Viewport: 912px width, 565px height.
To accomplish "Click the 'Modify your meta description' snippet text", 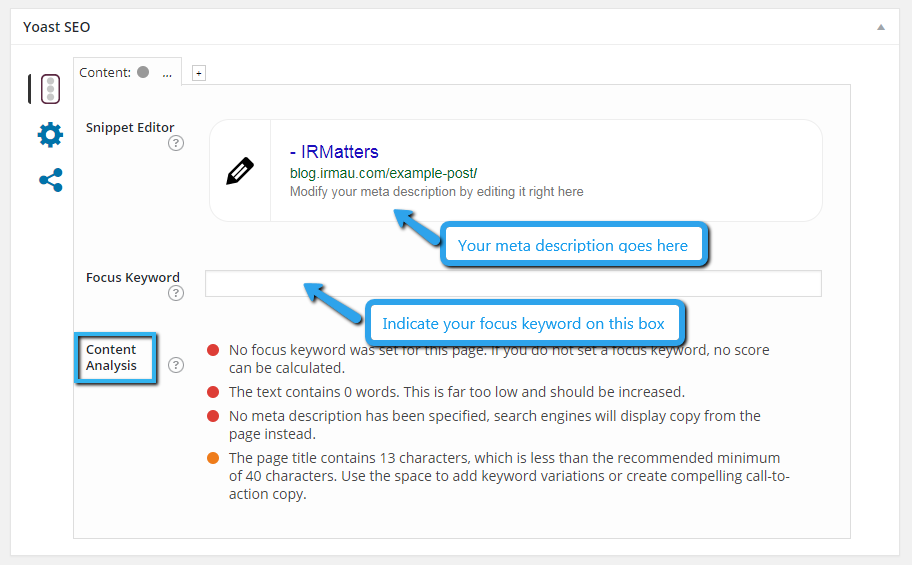I will point(437,191).
